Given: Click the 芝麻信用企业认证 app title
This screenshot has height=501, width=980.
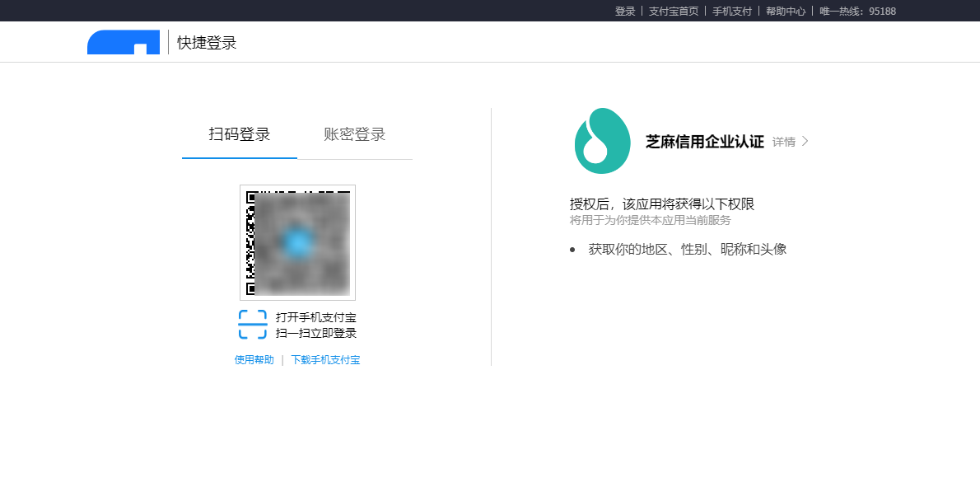Looking at the screenshot, I should tap(704, 142).
